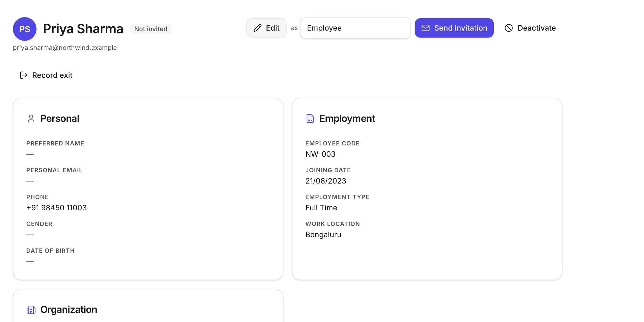Deactivate this employee
Screen dimensions: 644x322
(x=530, y=28)
